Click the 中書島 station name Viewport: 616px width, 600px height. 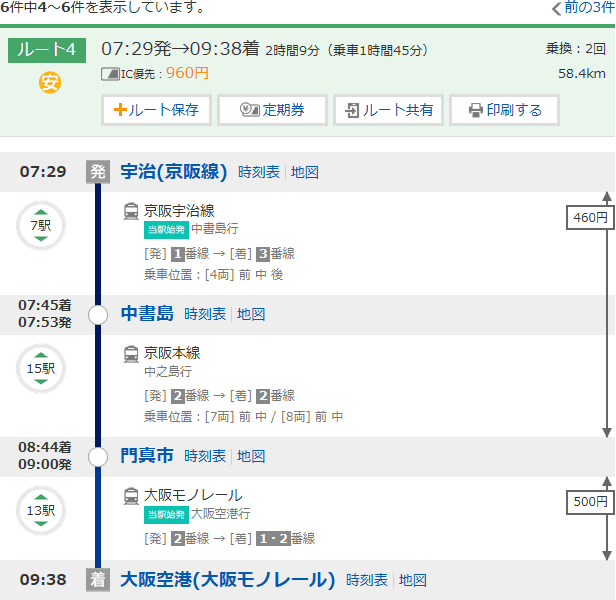(x=147, y=314)
